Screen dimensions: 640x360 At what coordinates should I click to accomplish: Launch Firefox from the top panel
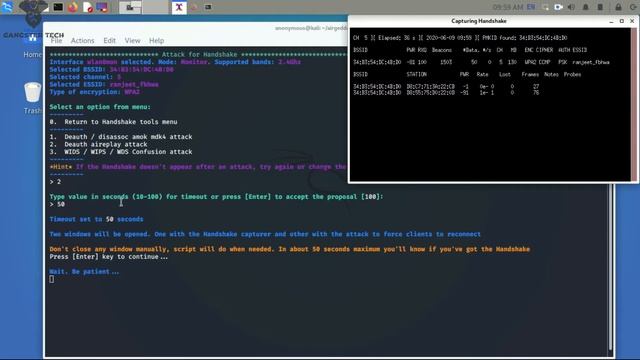click(73, 7)
